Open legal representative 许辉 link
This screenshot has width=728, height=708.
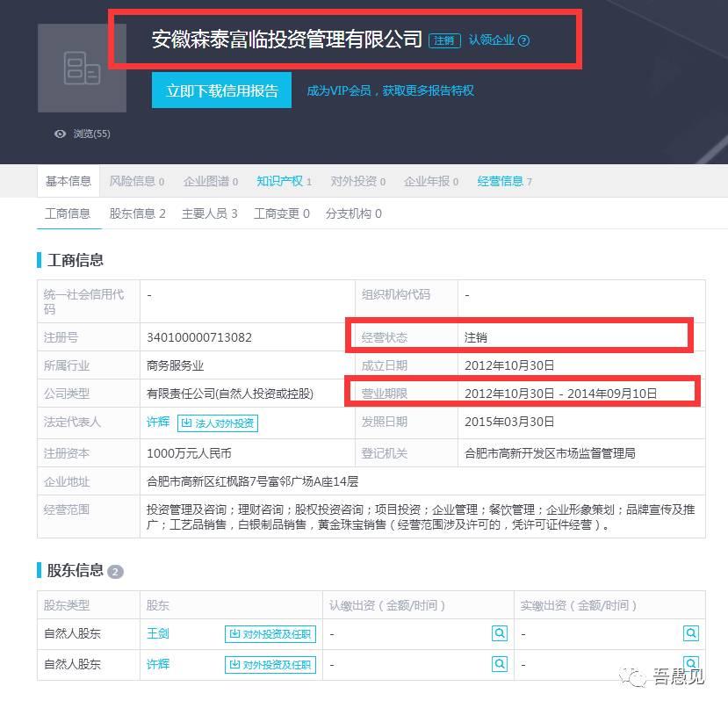pos(158,422)
